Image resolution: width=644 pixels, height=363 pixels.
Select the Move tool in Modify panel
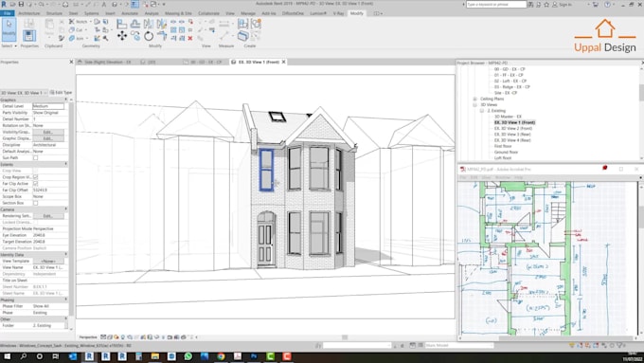(122, 36)
